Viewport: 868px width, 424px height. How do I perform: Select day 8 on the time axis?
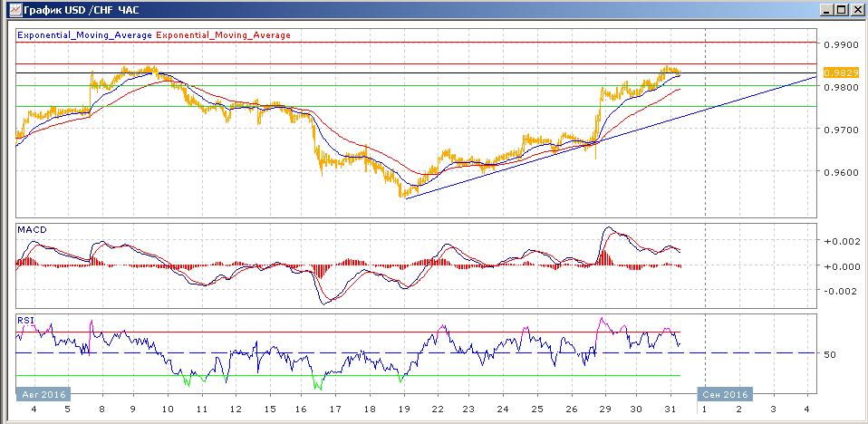pyautogui.click(x=100, y=410)
